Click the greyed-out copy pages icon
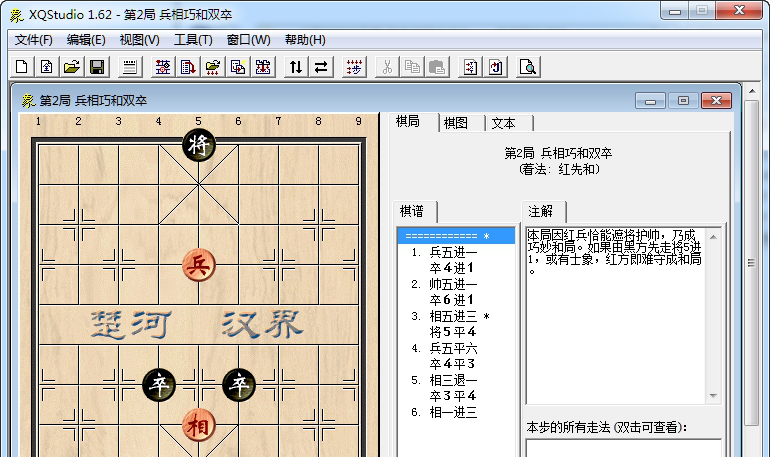The image size is (770, 475). (412, 67)
